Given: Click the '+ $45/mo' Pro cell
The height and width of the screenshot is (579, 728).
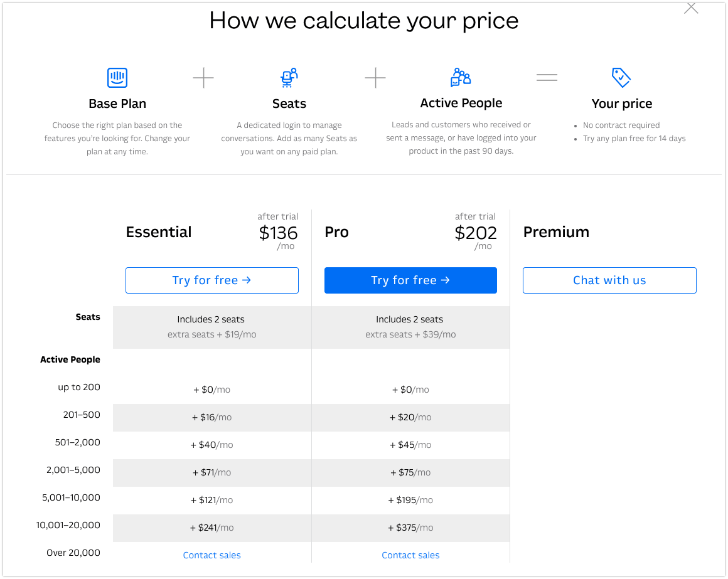Looking at the screenshot, I should tap(410, 445).
